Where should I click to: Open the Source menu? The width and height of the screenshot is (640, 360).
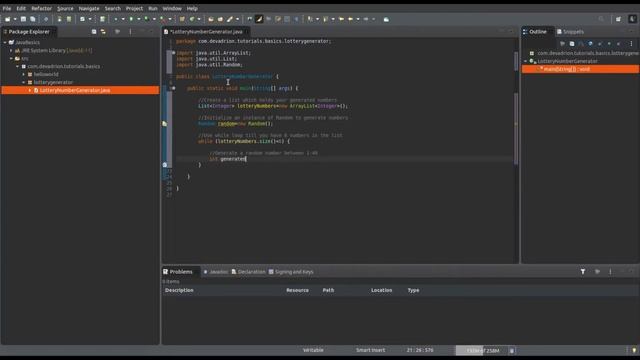[x=65, y=8]
